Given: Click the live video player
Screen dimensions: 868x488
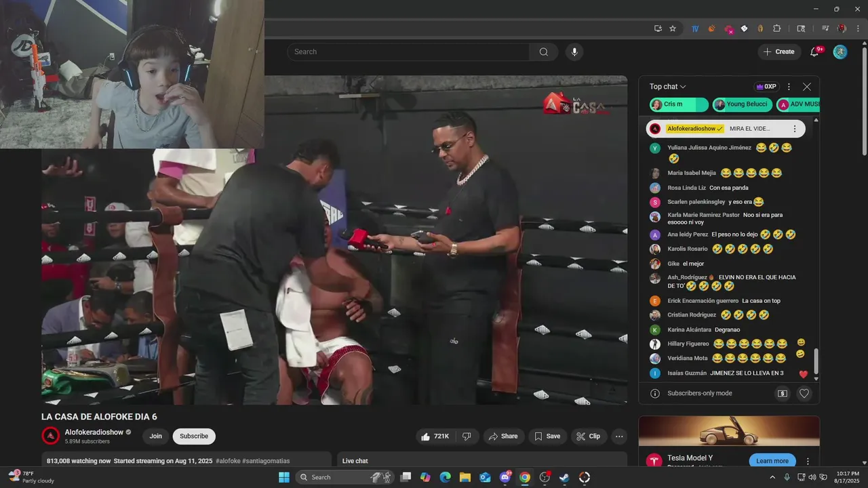Looking at the screenshot, I should (x=334, y=241).
